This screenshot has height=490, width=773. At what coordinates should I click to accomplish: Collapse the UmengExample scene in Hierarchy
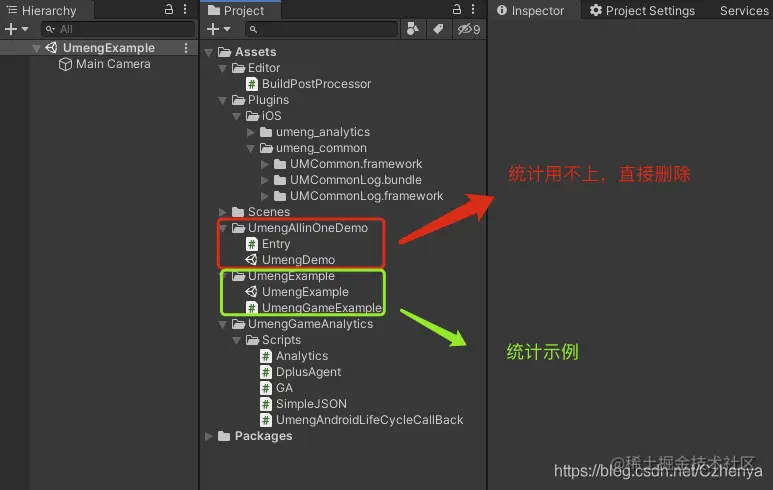36,48
